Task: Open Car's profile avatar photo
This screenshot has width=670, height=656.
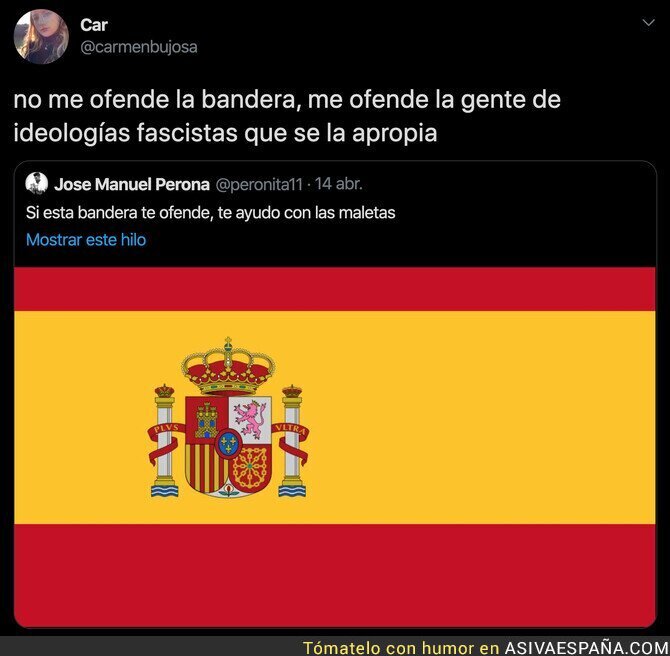Action: 41,36
